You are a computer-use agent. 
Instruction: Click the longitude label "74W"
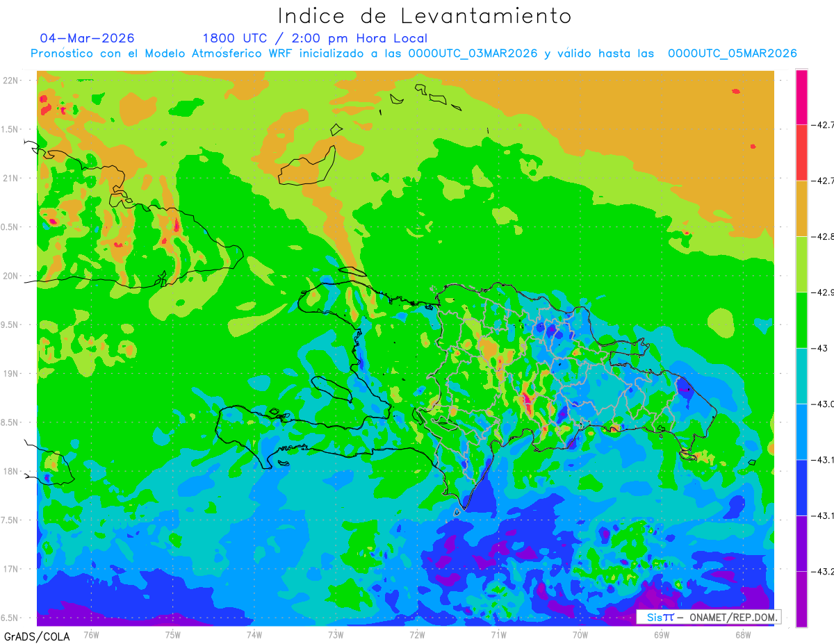(254, 634)
